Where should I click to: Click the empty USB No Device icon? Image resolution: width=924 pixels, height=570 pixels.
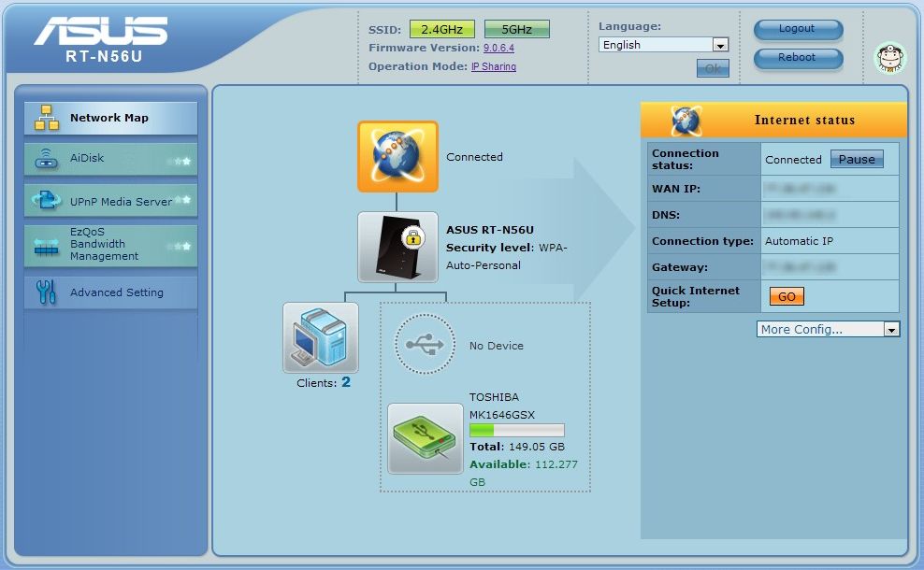[425, 345]
